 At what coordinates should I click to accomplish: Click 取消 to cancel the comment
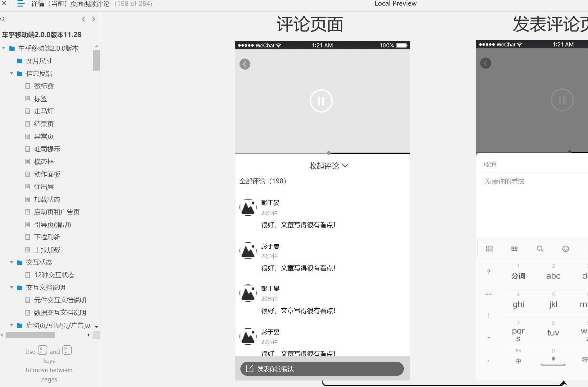[490, 164]
